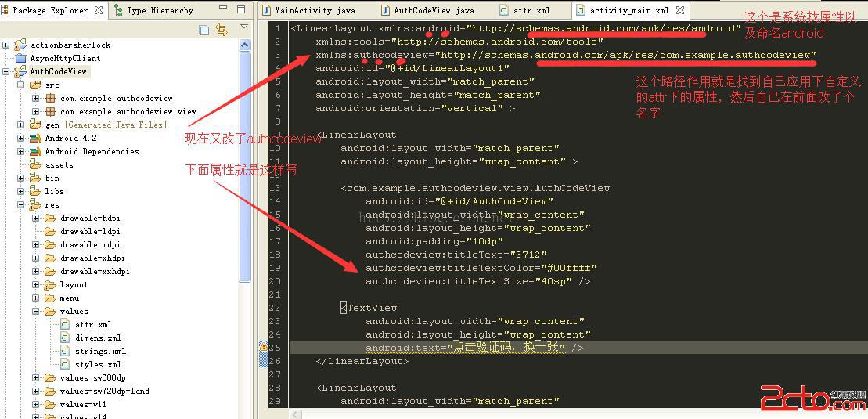Expand Android Dependencies node

coord(20,151)
